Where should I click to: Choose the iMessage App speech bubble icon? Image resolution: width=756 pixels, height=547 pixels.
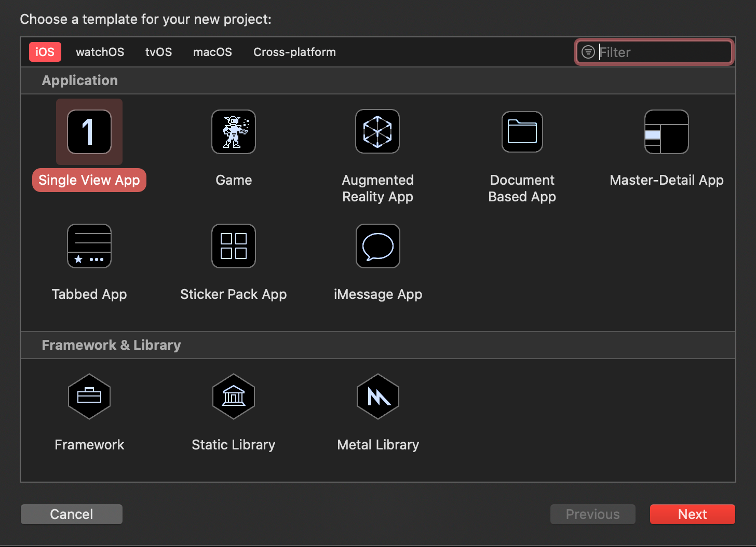tap(378, 246)
